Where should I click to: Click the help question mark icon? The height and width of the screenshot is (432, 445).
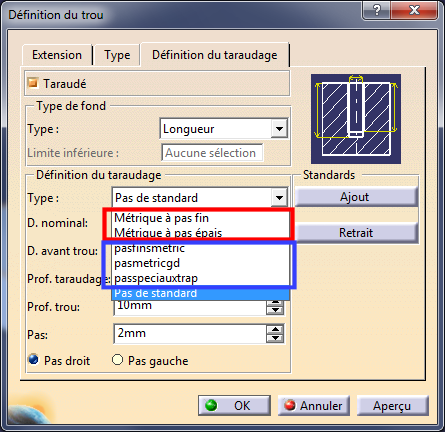pyautogui.click(x=376, y=10)
